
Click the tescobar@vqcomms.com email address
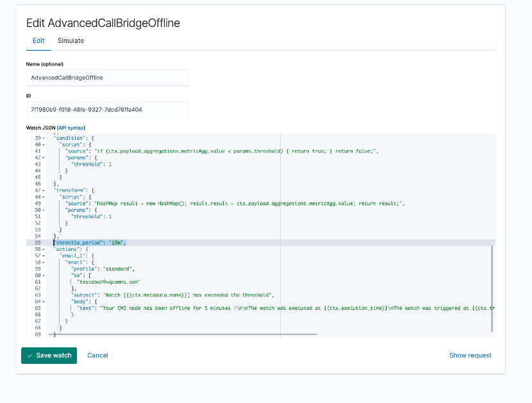pyautogui.click(x=109, y=282)
